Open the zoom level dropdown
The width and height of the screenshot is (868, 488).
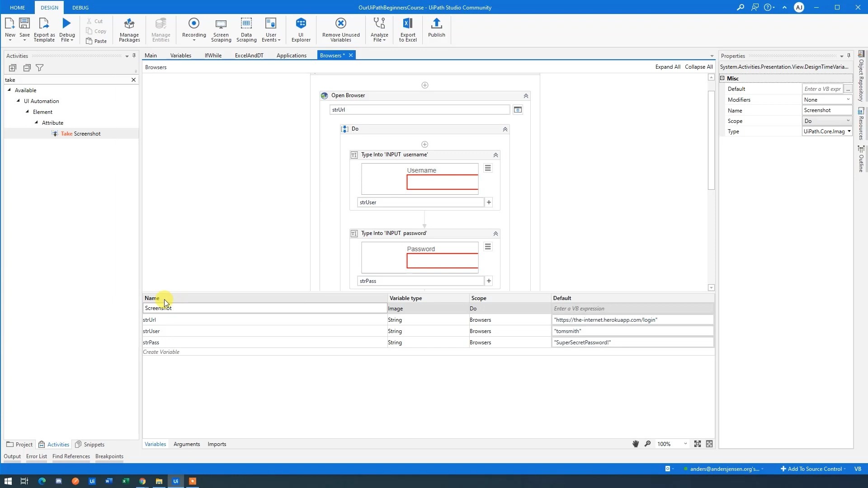pos(685,444)
